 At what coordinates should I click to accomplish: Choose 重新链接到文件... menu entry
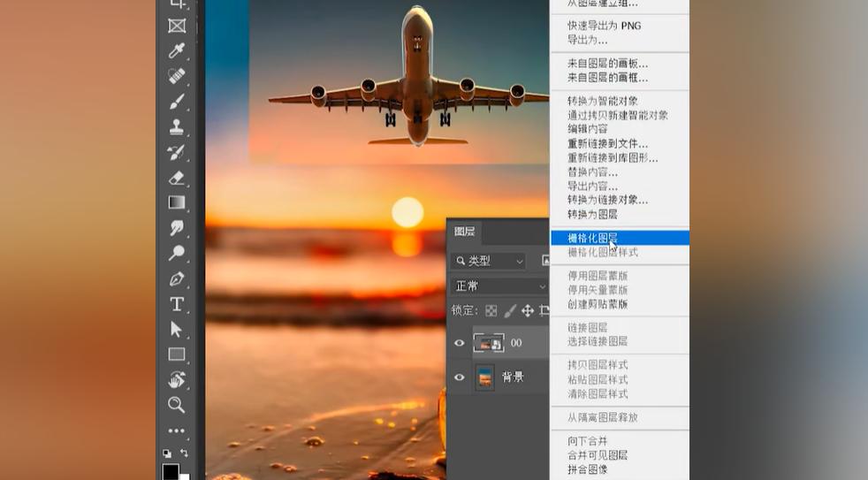607,144
